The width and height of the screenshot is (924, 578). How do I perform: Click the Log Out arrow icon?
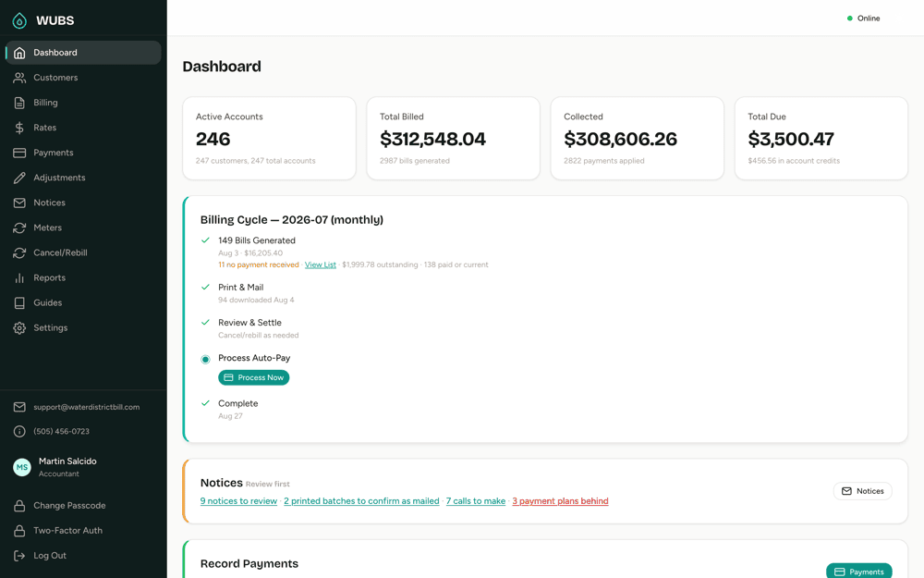19,556
